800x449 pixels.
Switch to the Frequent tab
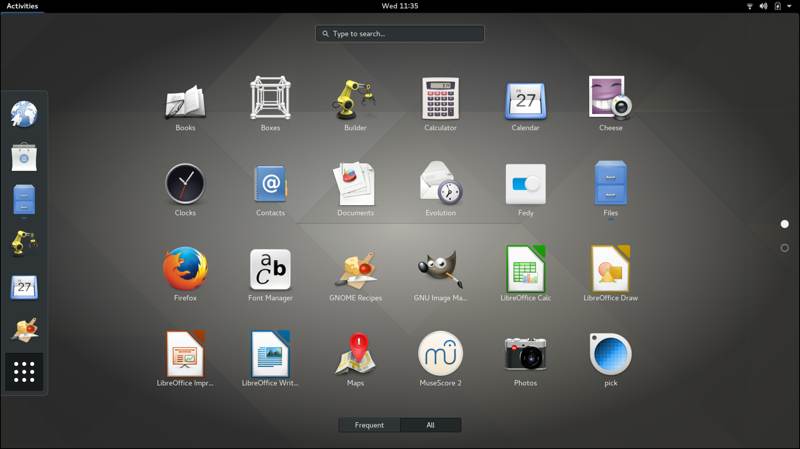tap(369, 425)
